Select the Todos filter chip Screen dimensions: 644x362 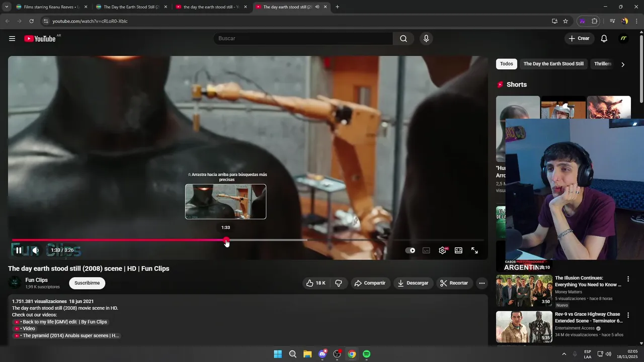point(507,64)
